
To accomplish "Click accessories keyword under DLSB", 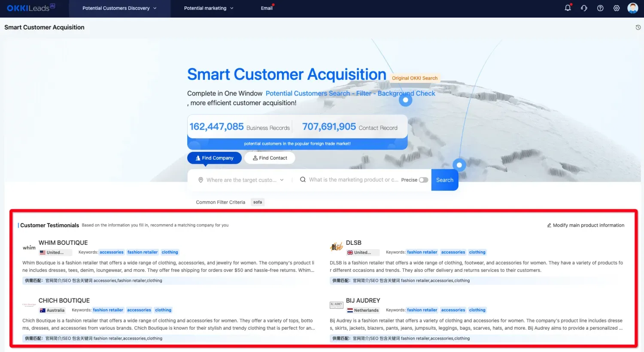I will tap(453, 252).
